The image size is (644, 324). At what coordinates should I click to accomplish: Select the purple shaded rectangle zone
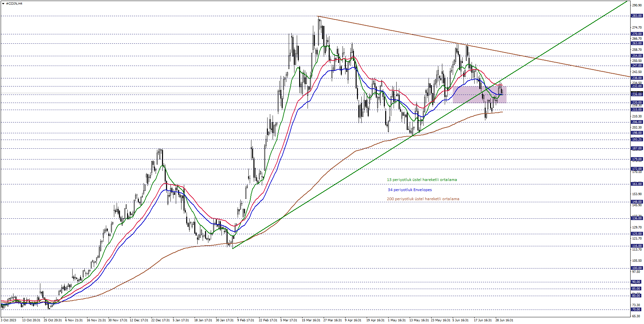(479, 95)
